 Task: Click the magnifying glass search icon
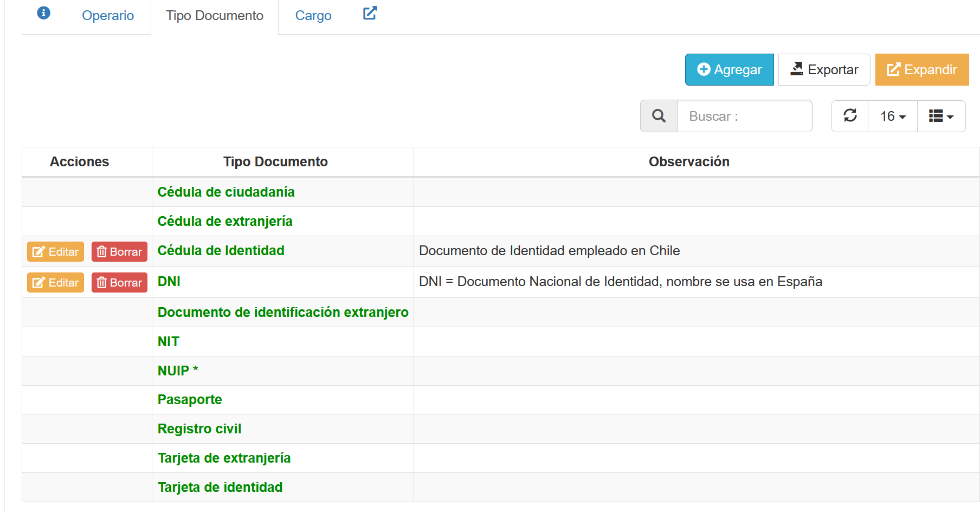659,116
